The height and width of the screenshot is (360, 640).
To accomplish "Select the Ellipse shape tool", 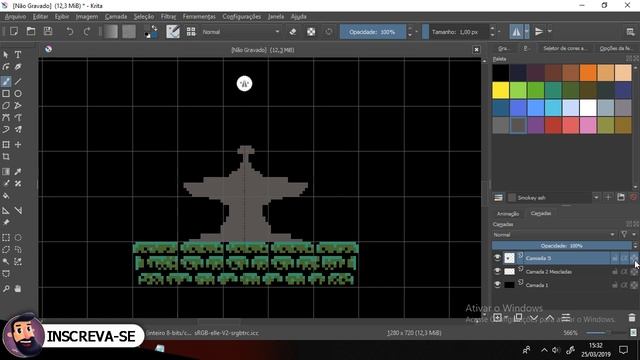I will coord(18,93).
